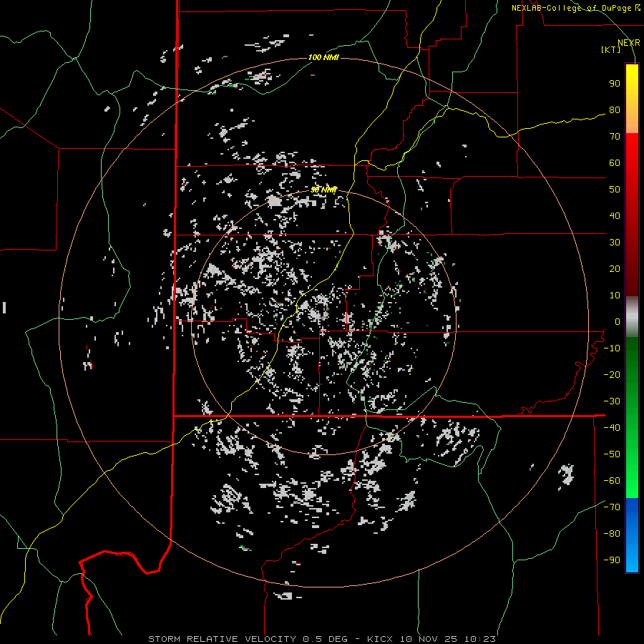644x644 pixels.
Task: Click the 90 value on velocity scale
Action: click(615, 84)
